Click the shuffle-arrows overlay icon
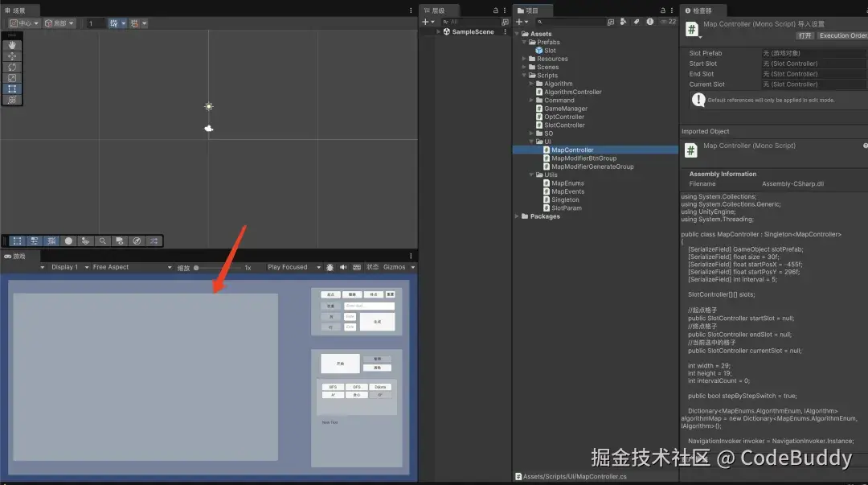The height and width of the screenshot is (485, 868). pos(154,241)
